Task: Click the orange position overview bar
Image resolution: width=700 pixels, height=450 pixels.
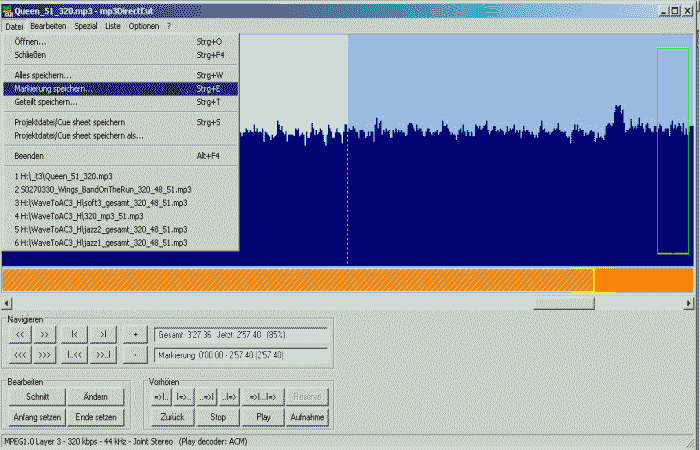Action: [300, 280]
